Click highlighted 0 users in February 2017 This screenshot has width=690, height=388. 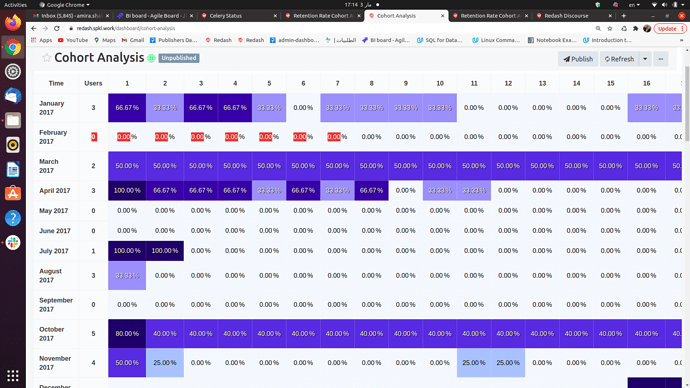coord(93,137)
